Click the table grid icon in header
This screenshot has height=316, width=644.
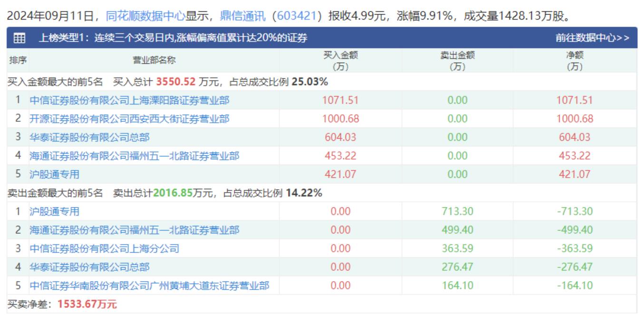[19, 38]
